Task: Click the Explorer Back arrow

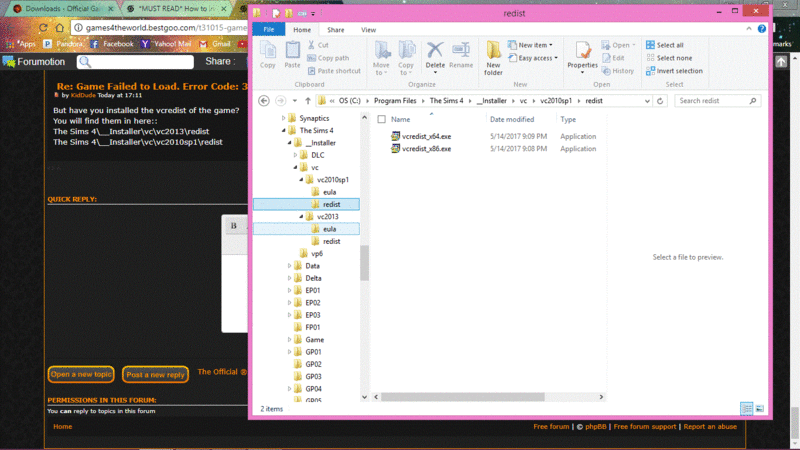Action: [264, 101]
